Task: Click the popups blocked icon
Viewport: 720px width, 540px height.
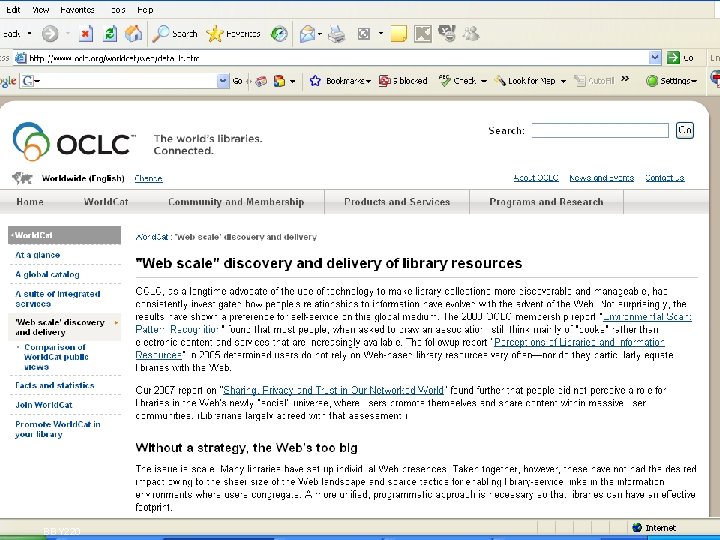Action: coord(403,81)
